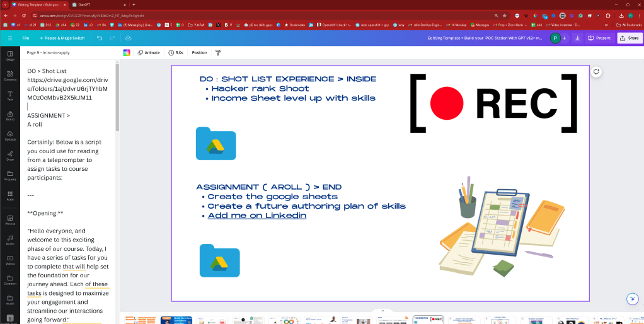The image size is (644, 324).
Task: Go back in browser history
Action: pos(5,15)
